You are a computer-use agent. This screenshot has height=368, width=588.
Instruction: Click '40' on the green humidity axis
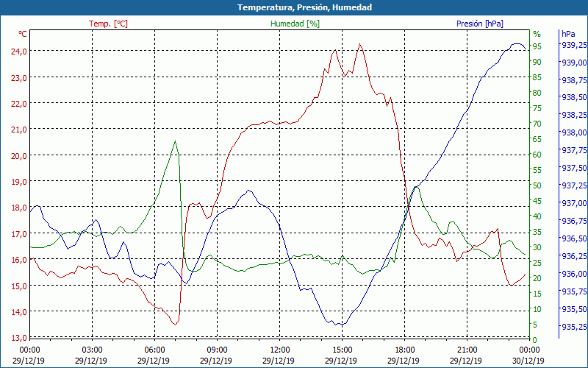point(537,216)
